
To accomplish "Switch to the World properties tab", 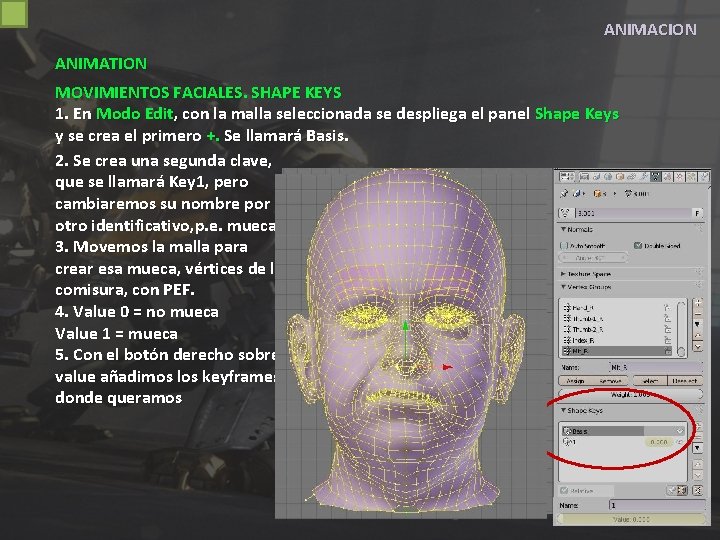I will [x=608, y=177].
